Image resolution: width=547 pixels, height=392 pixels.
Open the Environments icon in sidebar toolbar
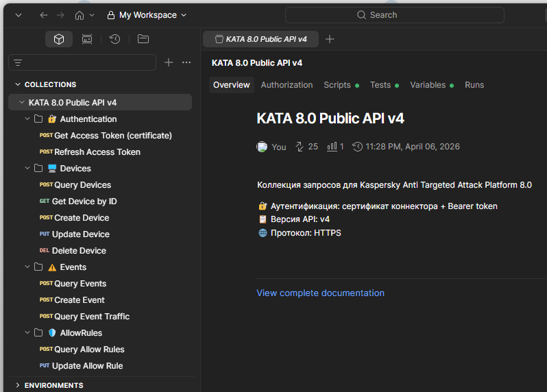tap(87, 40)
